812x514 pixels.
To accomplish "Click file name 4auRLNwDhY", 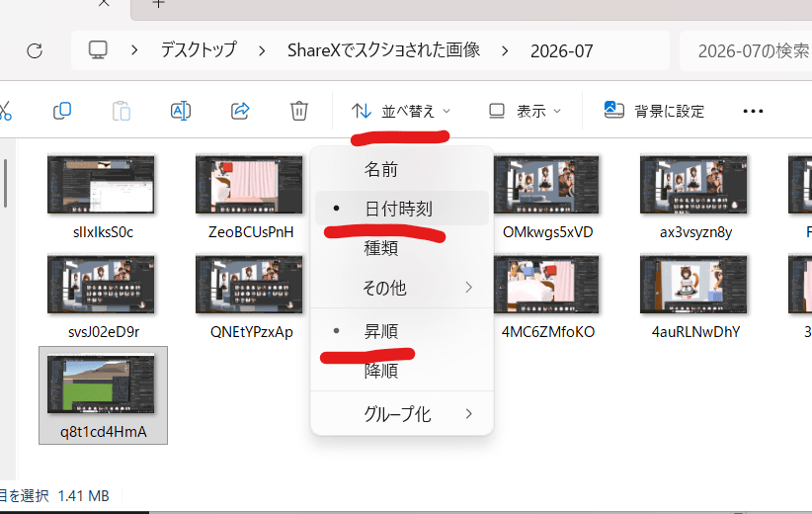I will point(695,331).
